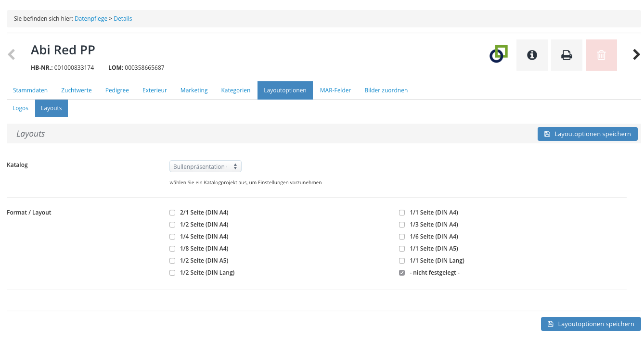The width and height of the screenshot is (644, 342).
Task: Uncheck the '- nicht festgelegt -' checkbox
Action: 402,273
